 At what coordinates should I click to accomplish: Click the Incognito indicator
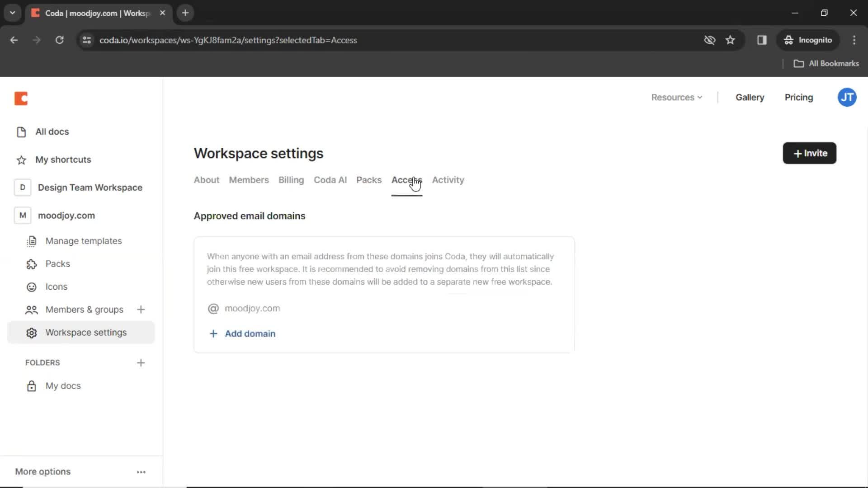pos(808,40)
